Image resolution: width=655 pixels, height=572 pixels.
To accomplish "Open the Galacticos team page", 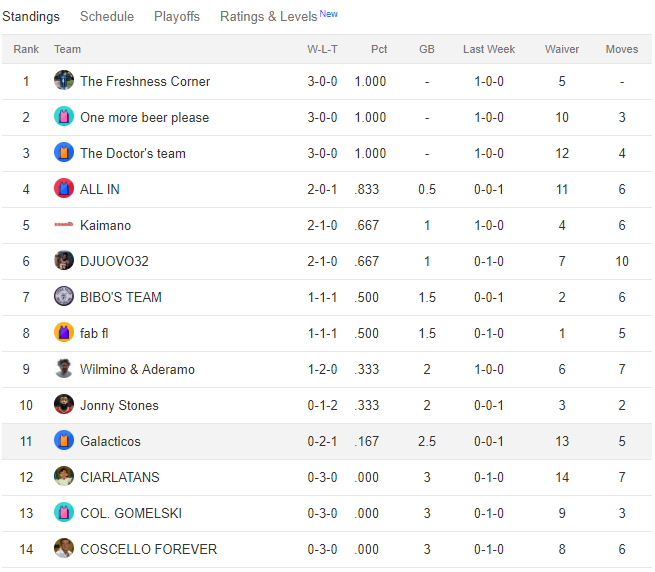I will coord(110,441).
